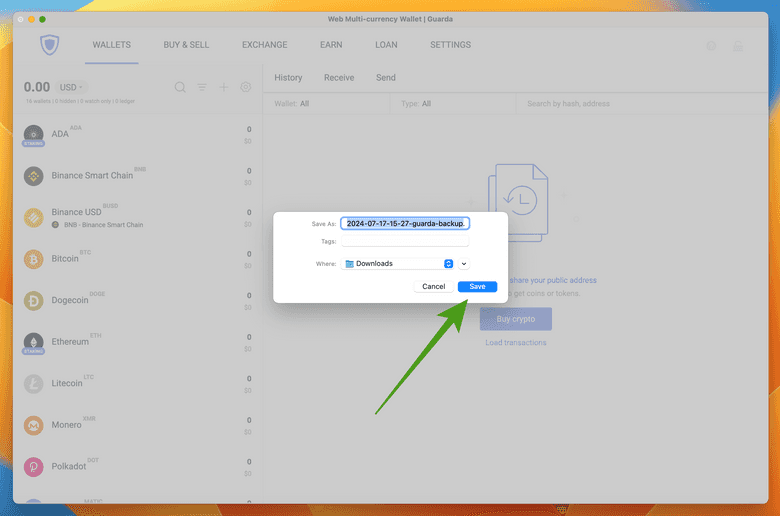780x516 pixels.
Task: Open the EXCHANGE tab
Action: tap(264, 45)
